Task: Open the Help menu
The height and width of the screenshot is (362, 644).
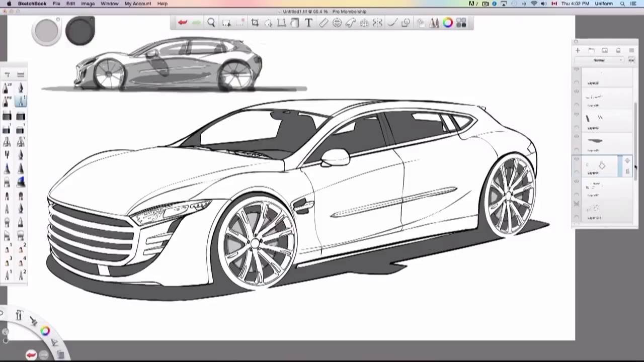Action: (x=162, y=4)
